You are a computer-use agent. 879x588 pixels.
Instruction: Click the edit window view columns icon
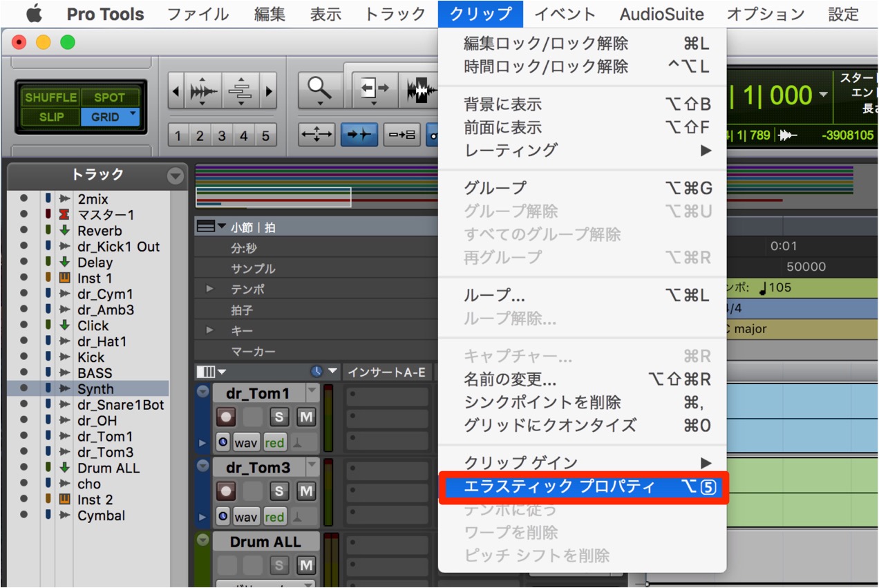click(x=207, y=372)
